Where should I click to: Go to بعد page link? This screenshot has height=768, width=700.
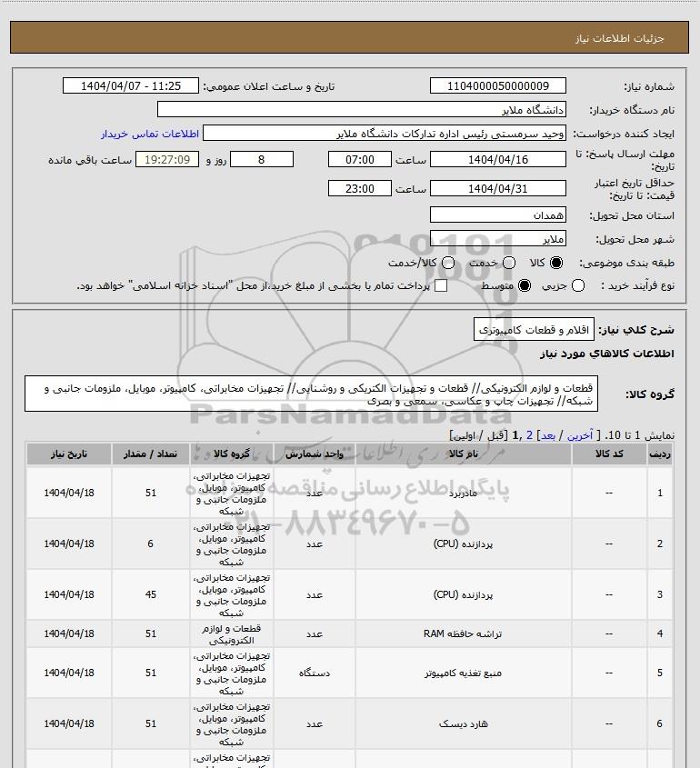547,435
